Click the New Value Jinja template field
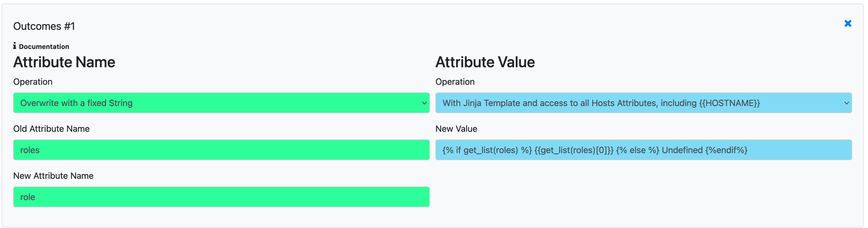Image resolution: width=868 pixels, height=228 pixels. point(643,150)
